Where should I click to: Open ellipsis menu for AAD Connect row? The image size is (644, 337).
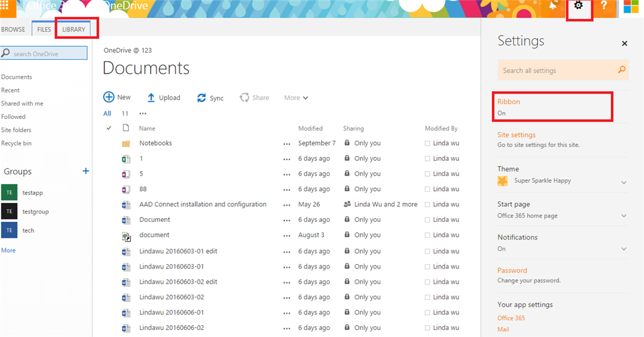tap(287, 205)
